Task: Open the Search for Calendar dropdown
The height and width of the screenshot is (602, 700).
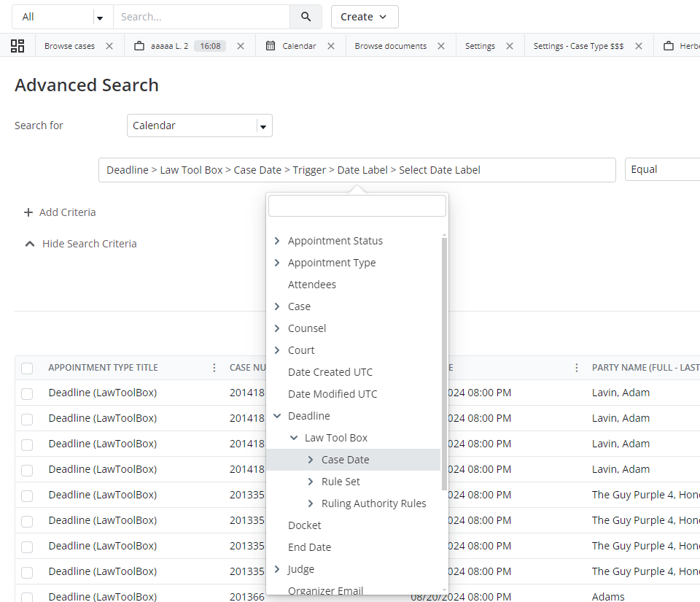Action: pyautogui.click(x=200, y=126)
